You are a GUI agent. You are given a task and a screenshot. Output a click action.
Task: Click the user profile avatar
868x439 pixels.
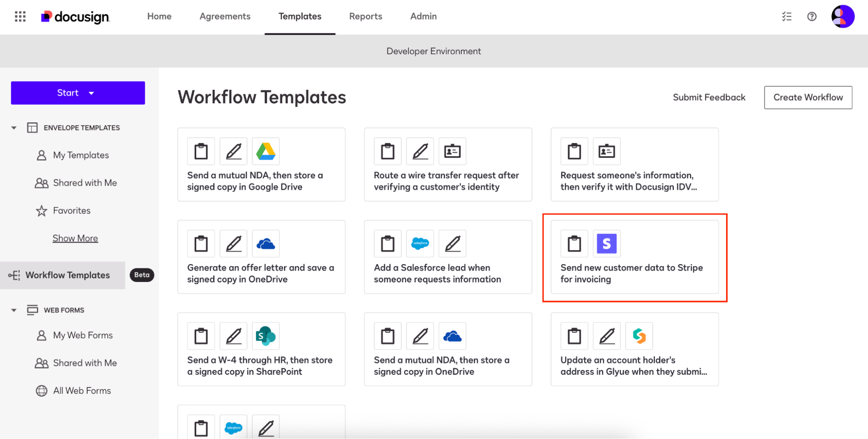[842, 16]
